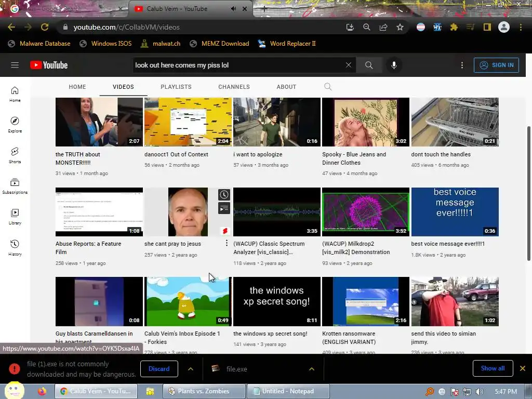Viewport: 532px width, 399px height.
Task: Open the Word Replacer II bookmark
Action: point(287,44)
